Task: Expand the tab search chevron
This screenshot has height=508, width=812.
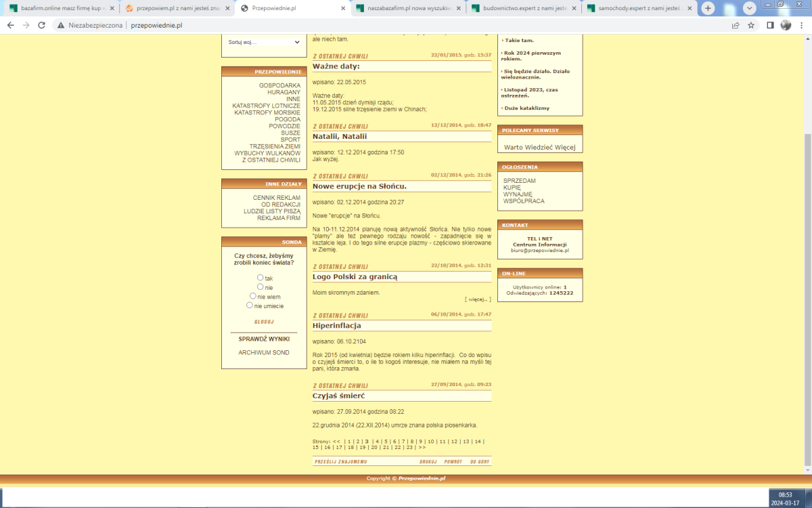Action: 750,8
